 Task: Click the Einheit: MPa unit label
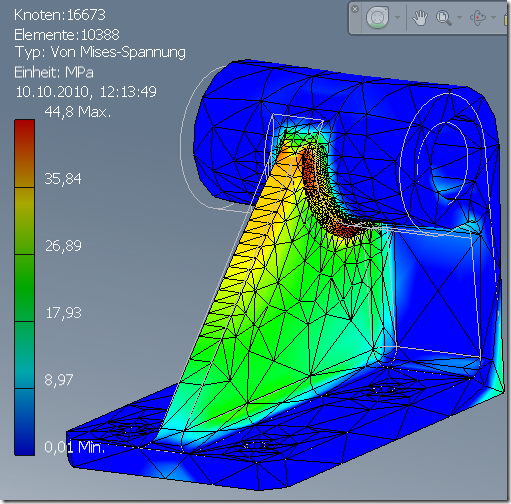tap(54, 72)
